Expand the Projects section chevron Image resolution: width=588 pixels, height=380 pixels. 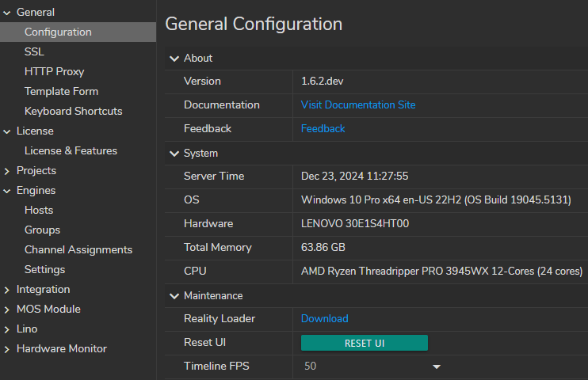(x=7, y=171)
